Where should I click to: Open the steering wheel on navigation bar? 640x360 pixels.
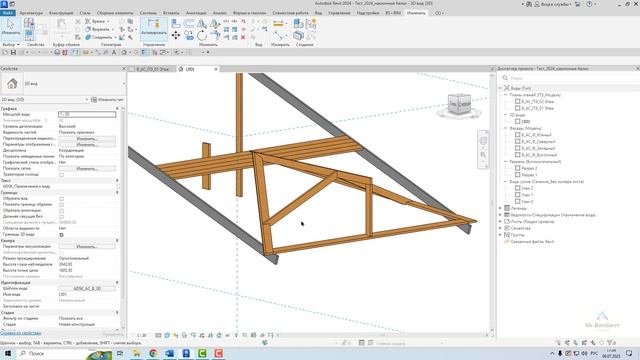coord(483,140)
